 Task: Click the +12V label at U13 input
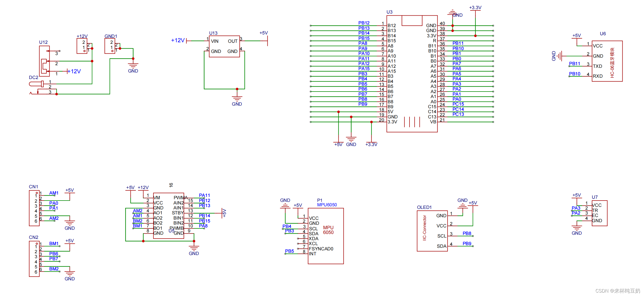point(178,40)
